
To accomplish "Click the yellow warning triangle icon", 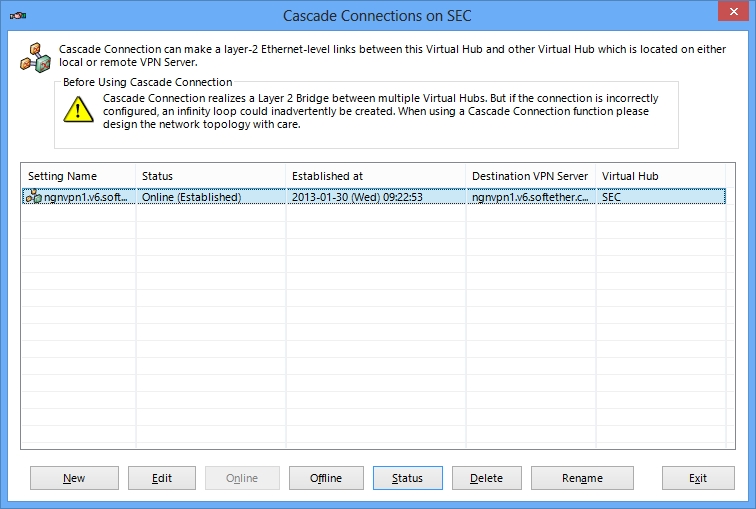I will [x=78, y=109].
